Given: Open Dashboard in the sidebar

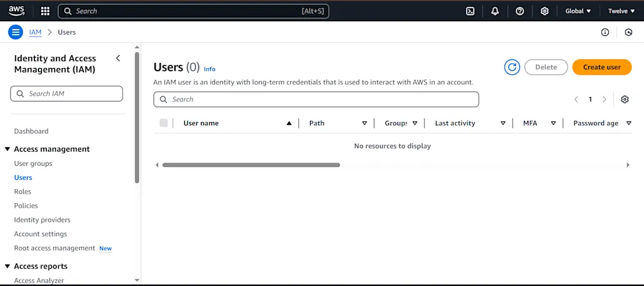Looking at the screenshot, I should tap(31, 131).
